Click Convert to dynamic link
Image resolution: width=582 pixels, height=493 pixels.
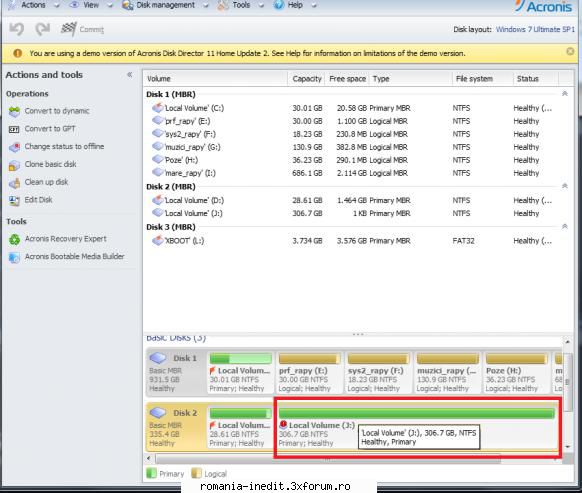pos(57,111)
